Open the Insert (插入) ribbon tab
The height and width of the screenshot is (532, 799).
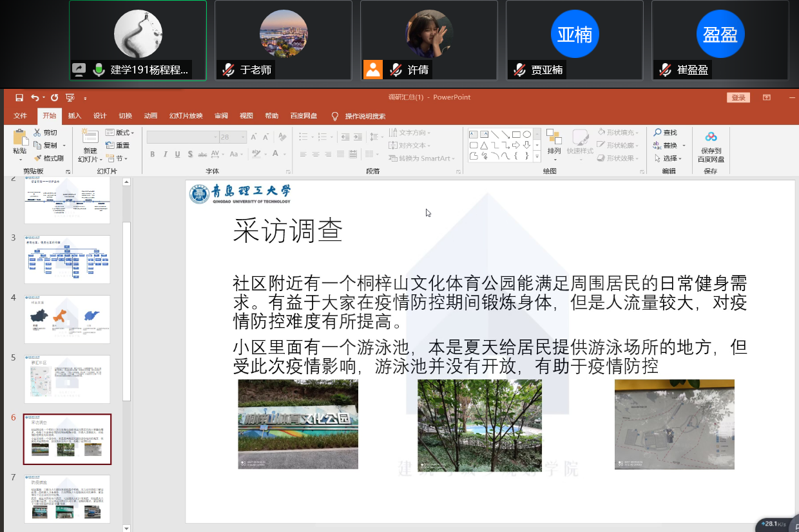coord(75,116)
